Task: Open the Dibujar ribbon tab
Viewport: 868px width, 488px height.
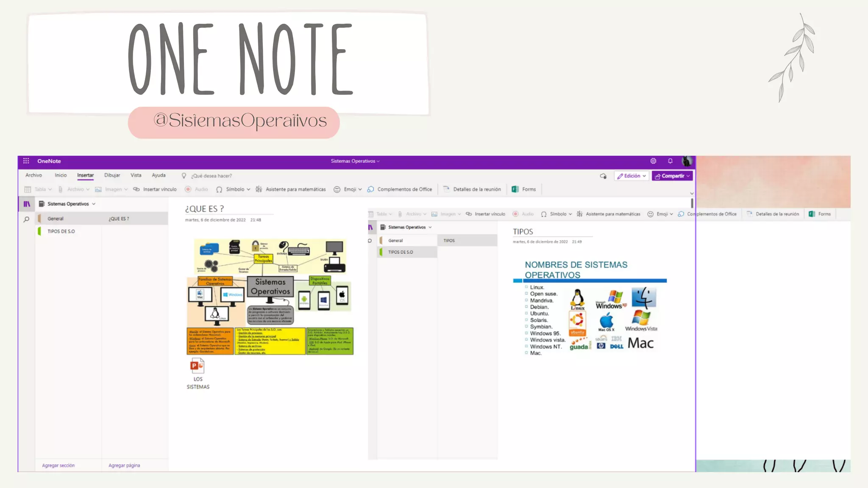Action: [112, 175]
